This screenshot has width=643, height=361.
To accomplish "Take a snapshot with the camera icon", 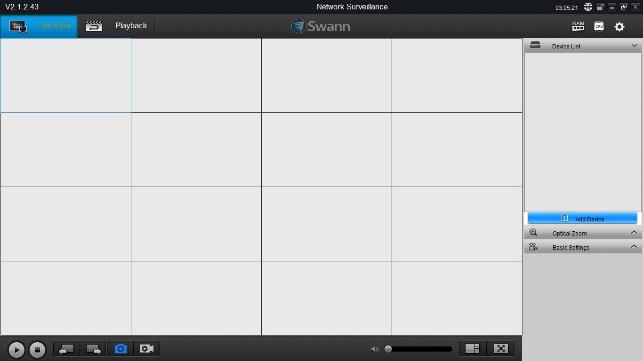I will click(x=121, y=349).
